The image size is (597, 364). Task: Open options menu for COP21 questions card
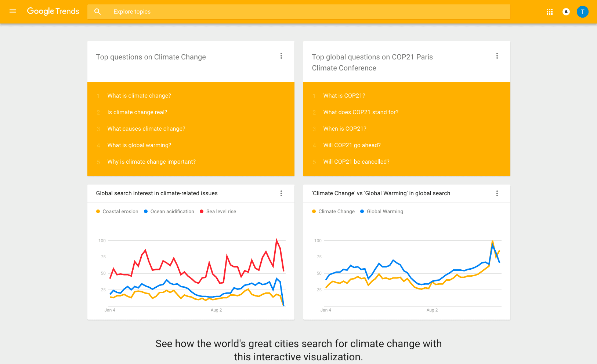pyautogui.click(x=497, y=56)
